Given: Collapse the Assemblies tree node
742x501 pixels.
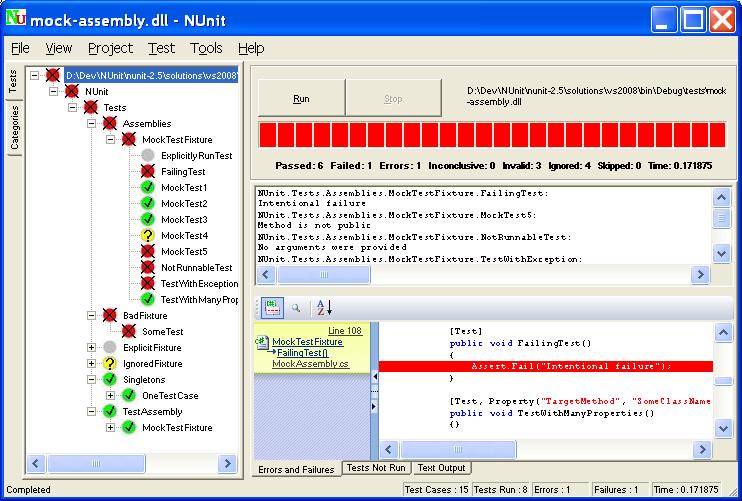Looking at the screenshot, I should click(91, 123).
